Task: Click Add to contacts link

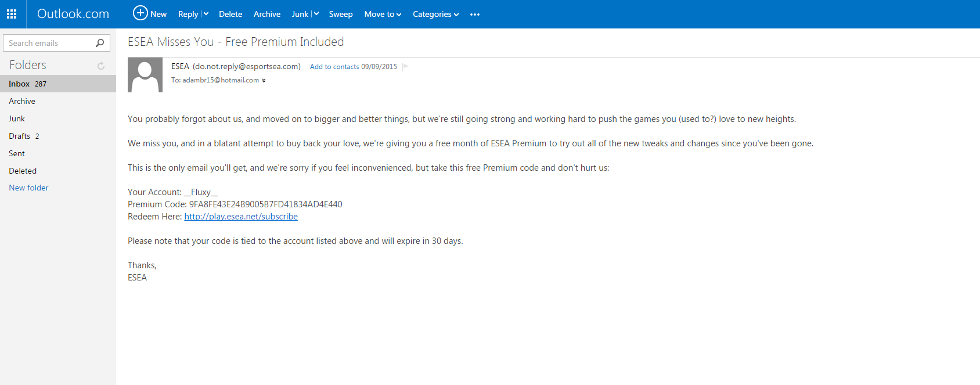Action: coord(334,67)
